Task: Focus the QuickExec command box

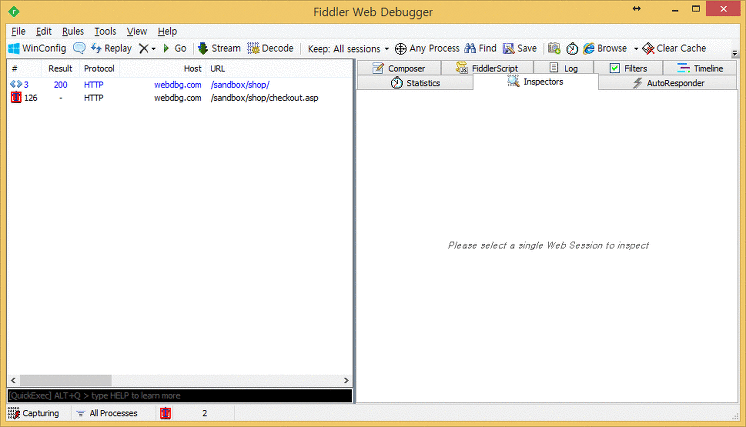Action: tap(180, 396)
